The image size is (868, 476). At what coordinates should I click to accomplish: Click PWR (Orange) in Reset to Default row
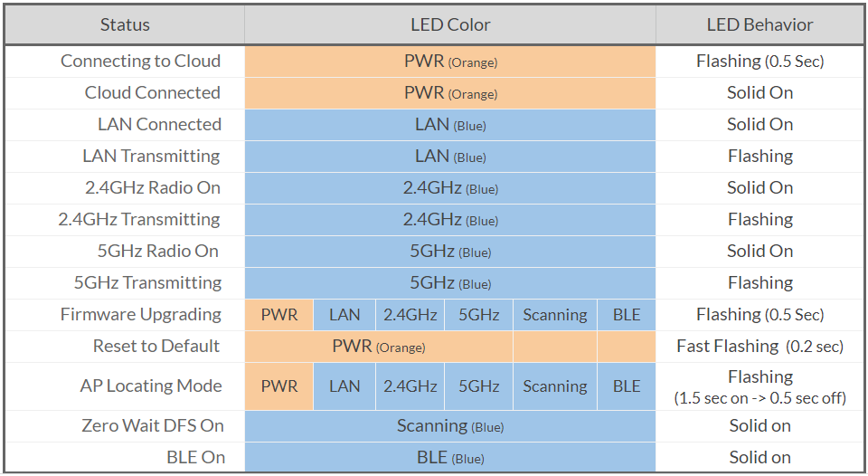tap(379, 347)
